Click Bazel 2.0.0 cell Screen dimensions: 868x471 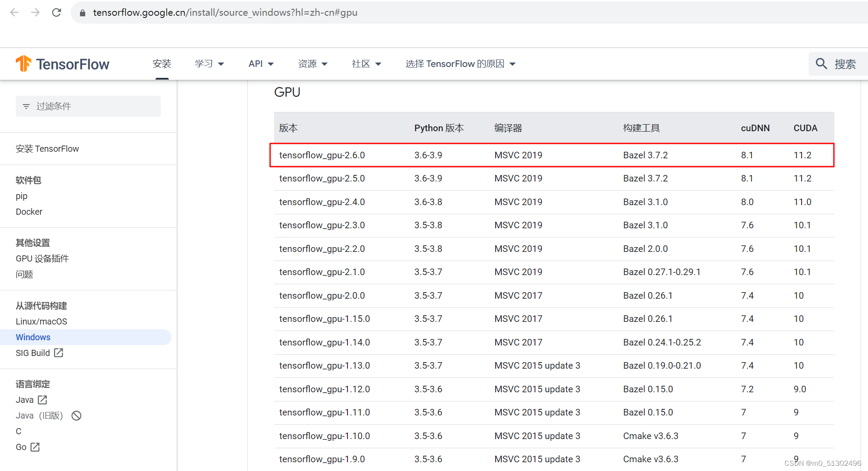point(645,249)
